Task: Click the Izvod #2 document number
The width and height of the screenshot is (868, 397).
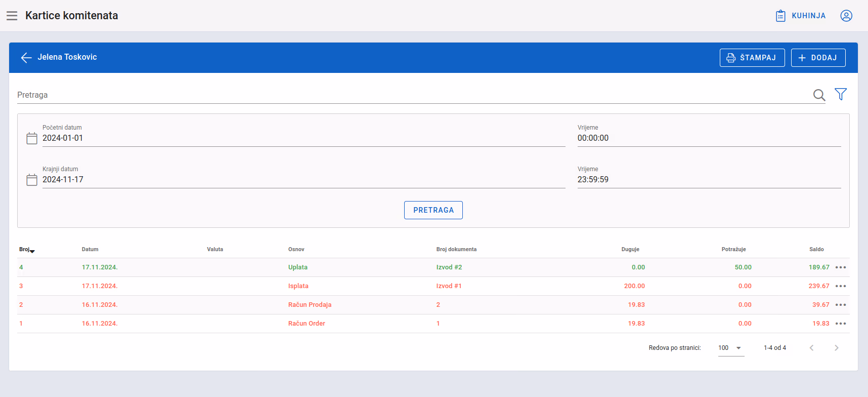Action: [x=449, y=267]
